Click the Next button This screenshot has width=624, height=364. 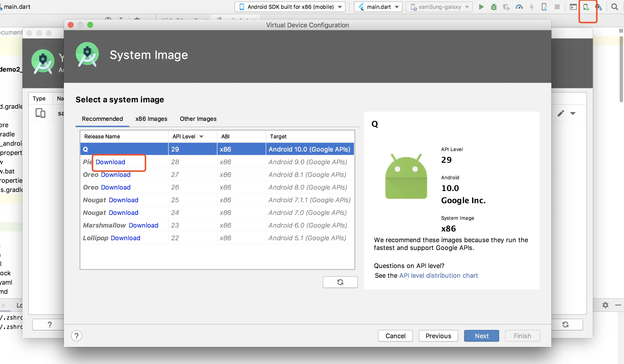[x=481, y=336]
